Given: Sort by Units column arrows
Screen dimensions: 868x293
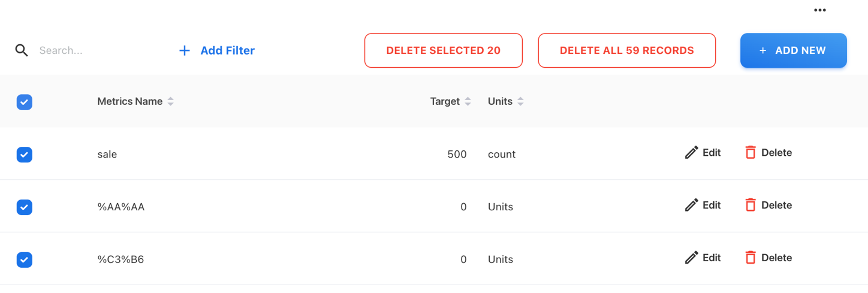Looking at the screenshot, I should click(520, 102).
